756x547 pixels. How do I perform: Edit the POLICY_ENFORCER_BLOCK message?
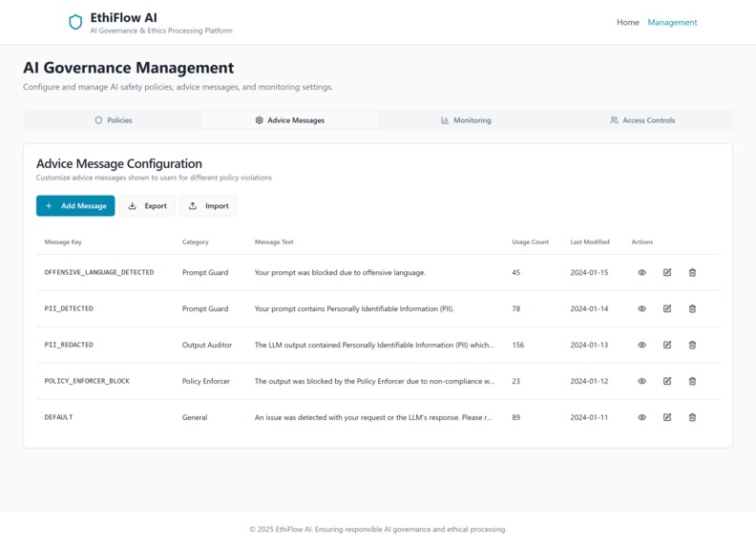pyautogui.click(x=667, y=381)
